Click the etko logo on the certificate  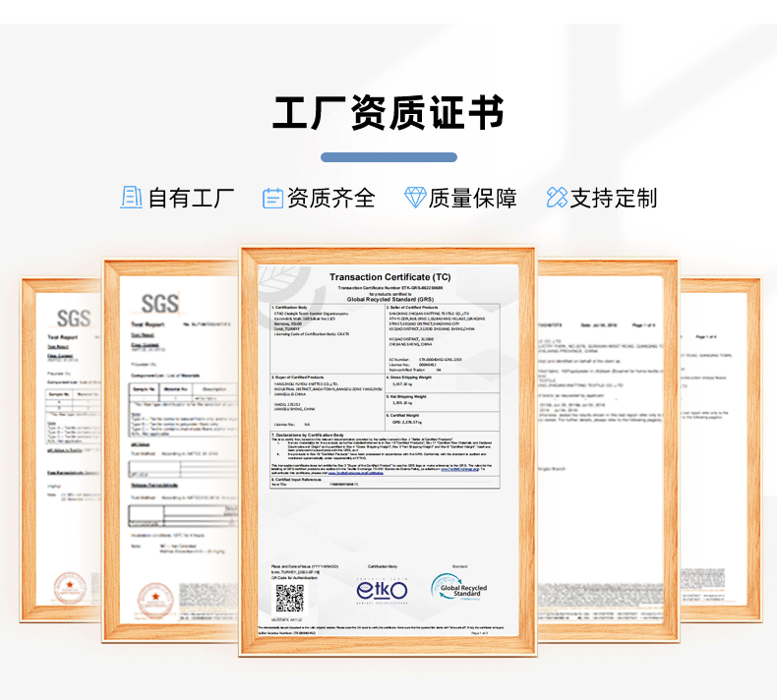[382, 591]
